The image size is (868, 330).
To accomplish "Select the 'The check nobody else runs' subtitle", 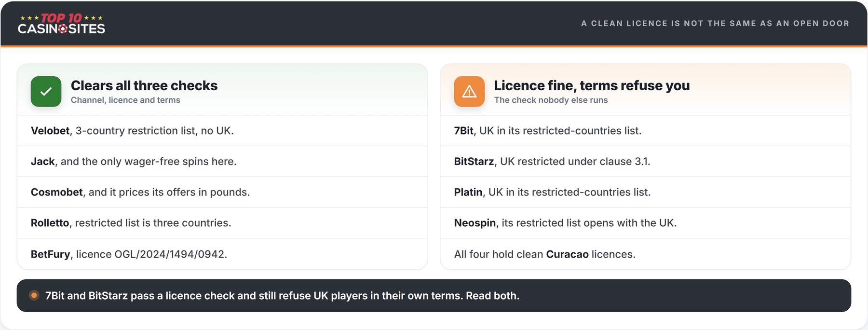I will click(551, 100).
